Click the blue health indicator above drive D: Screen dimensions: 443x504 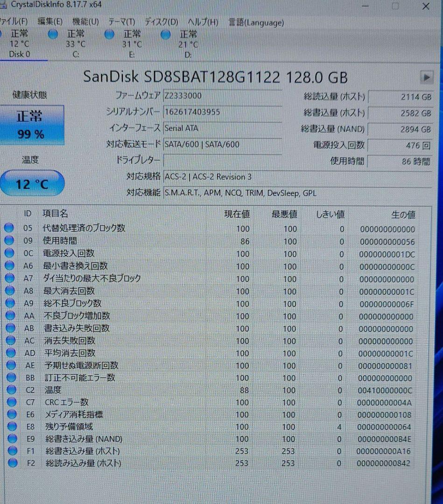pyautogui.click(x=165, y=34)
